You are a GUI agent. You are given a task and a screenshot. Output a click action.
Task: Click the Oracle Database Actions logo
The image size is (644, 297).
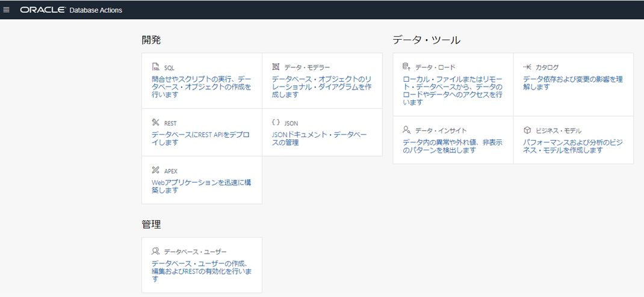[x=71, y=10]
